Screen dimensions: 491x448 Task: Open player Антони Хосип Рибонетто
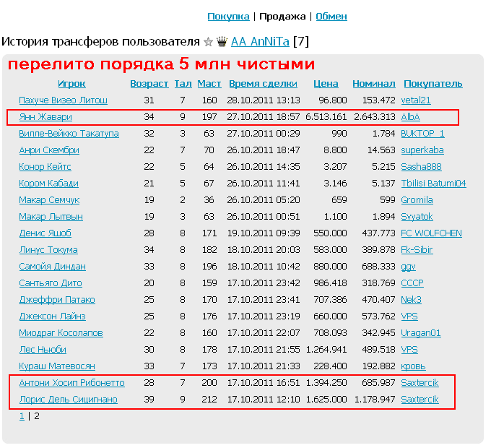click(x=72, y=382)
